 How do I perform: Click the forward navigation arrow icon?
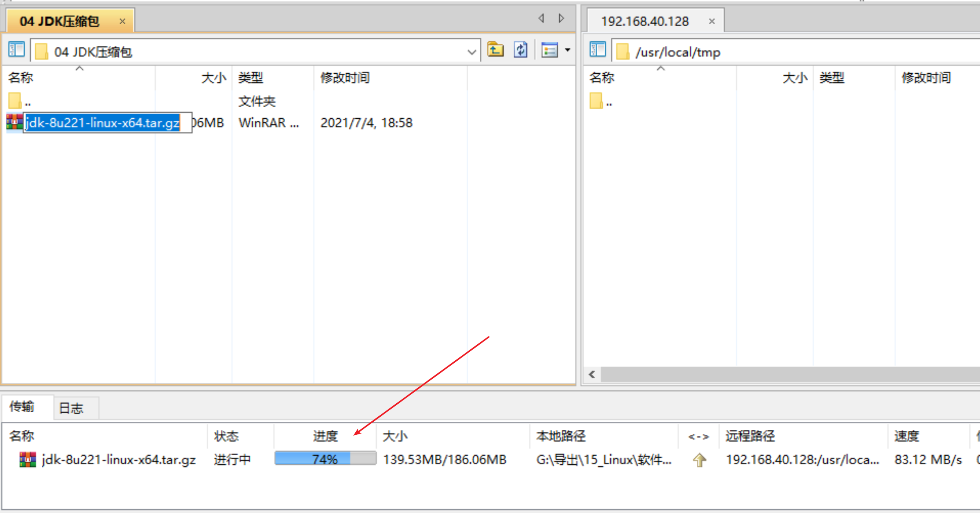pos(561,18)
